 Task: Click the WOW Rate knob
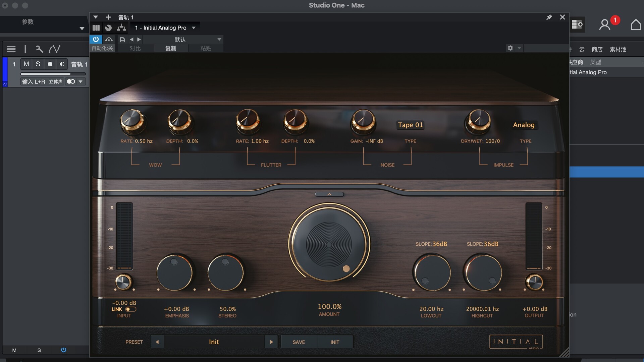pos(132,121)
